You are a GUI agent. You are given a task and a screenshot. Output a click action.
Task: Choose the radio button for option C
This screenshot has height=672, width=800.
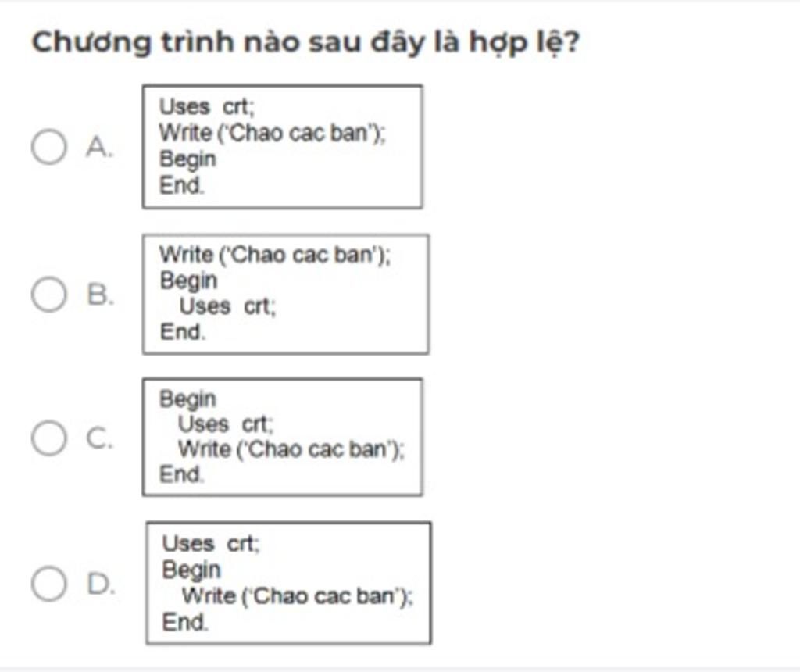48,438
